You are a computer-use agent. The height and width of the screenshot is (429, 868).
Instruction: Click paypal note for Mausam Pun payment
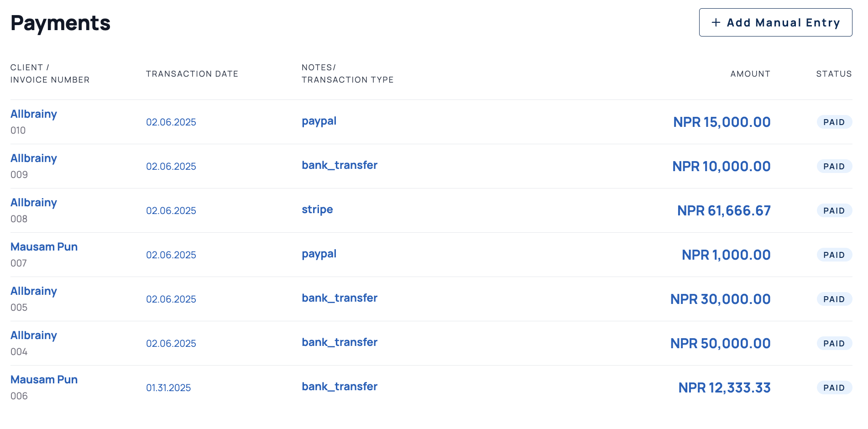(319, 254)
